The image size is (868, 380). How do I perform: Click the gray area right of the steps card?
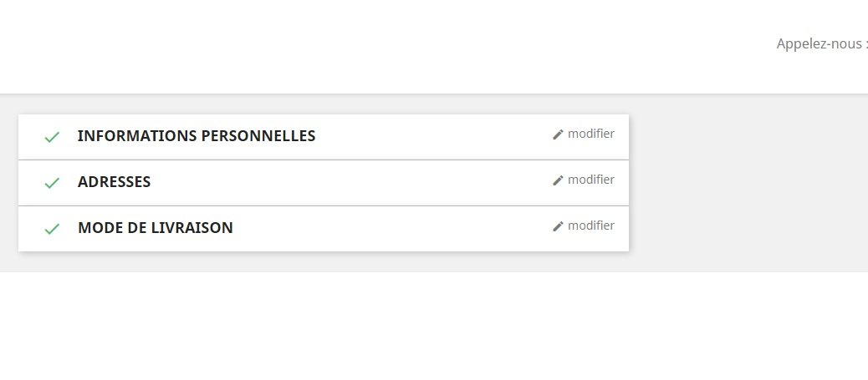click(744, 184)
